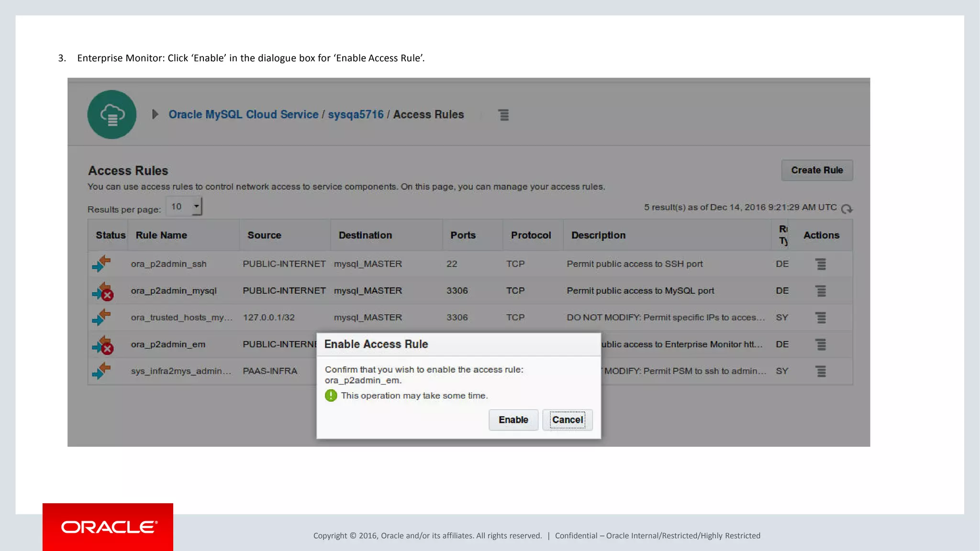Click the Actions column header
This screenshot has width=980, height=551.
click(x=821, y=235)
